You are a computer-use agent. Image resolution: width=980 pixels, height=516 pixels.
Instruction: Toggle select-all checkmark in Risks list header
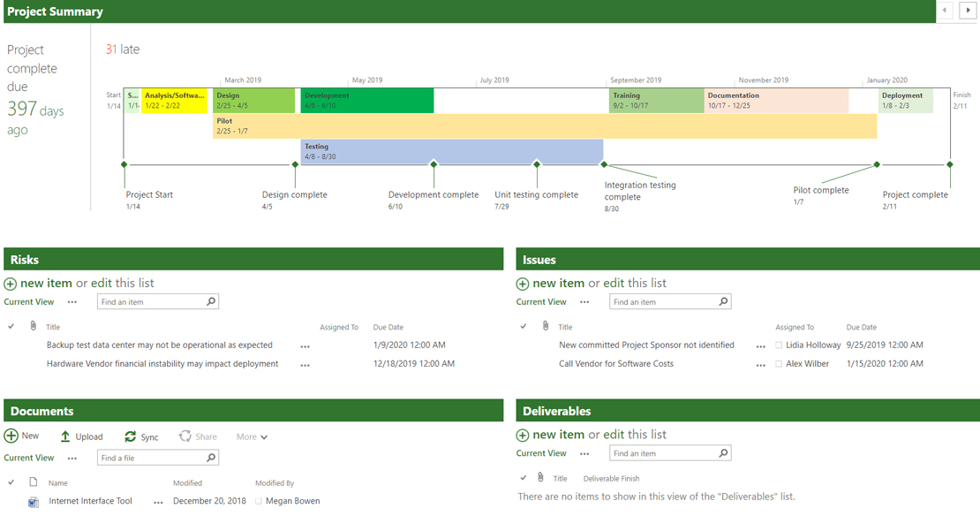pyautogui.click(x=11, y=327)
